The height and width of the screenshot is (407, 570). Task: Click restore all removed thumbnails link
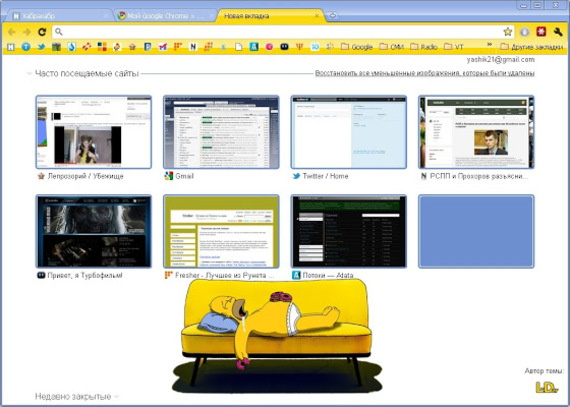point(425,73)
